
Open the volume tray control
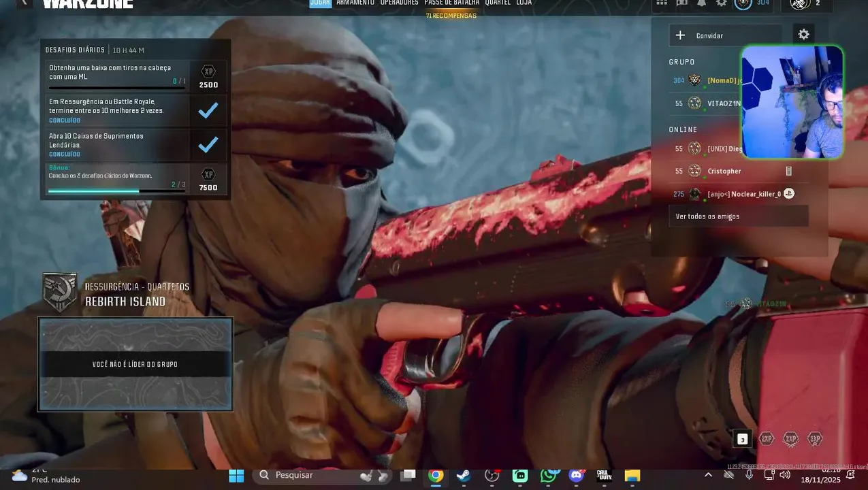(x=785, y=475)
